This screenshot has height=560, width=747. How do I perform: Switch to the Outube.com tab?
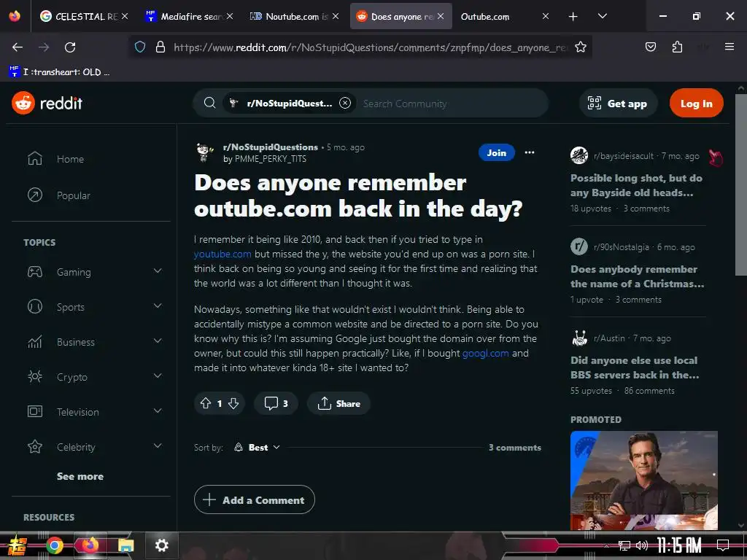(x=485, y=16)
